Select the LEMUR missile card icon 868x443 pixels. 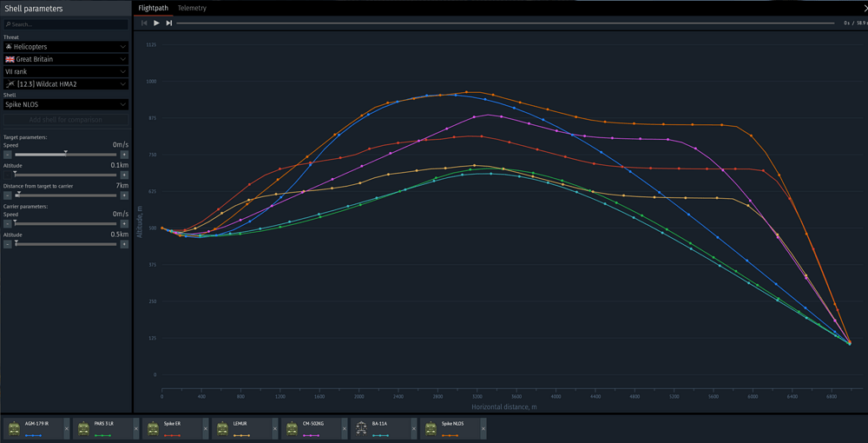[x=222, y=428]
